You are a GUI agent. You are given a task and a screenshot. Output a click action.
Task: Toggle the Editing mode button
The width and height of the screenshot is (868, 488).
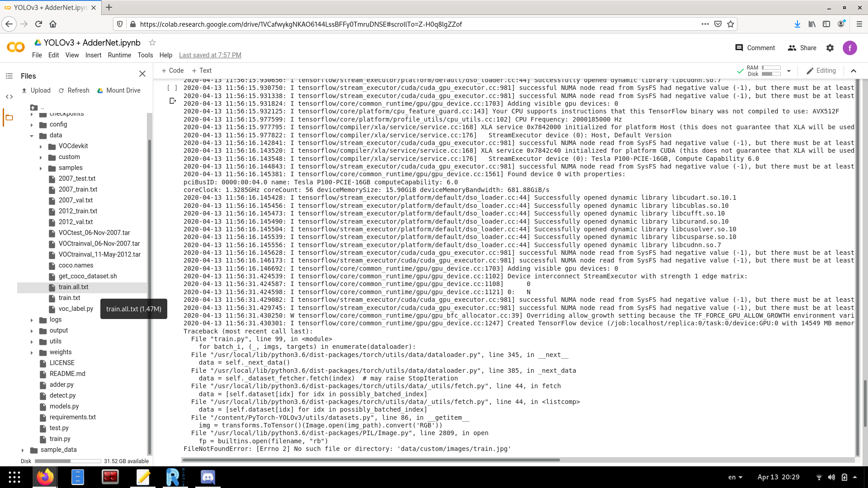821,70
